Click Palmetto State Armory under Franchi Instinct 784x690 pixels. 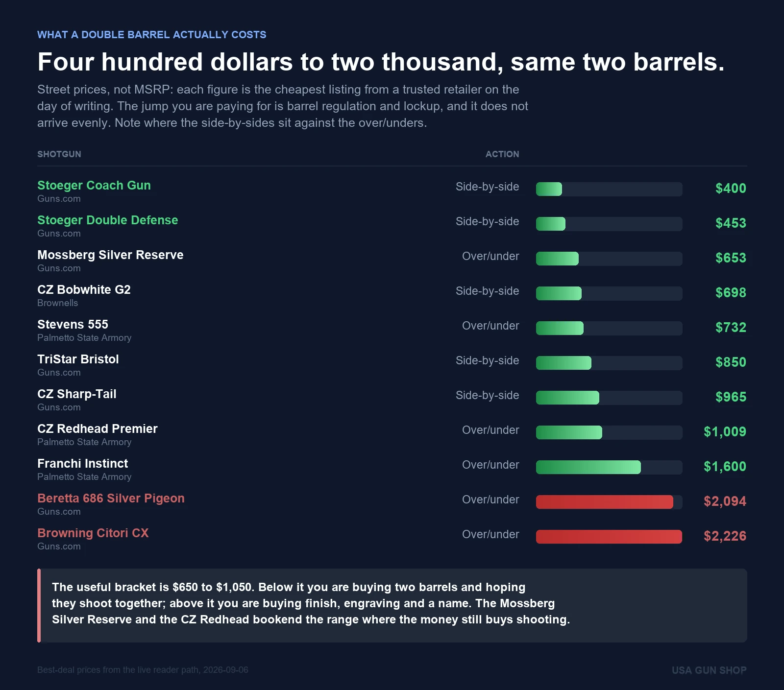click(84, 477)
